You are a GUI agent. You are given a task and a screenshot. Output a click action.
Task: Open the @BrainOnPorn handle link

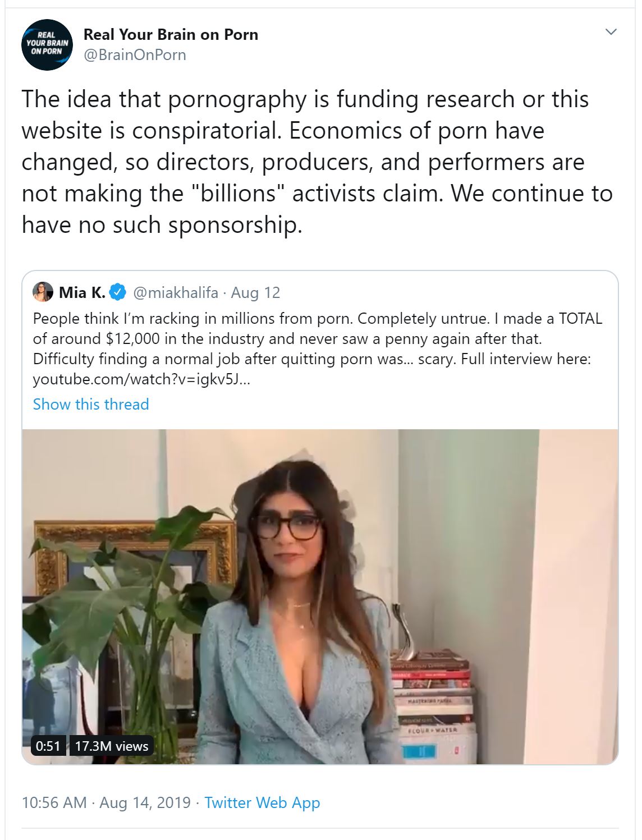[x=135, y=55]
